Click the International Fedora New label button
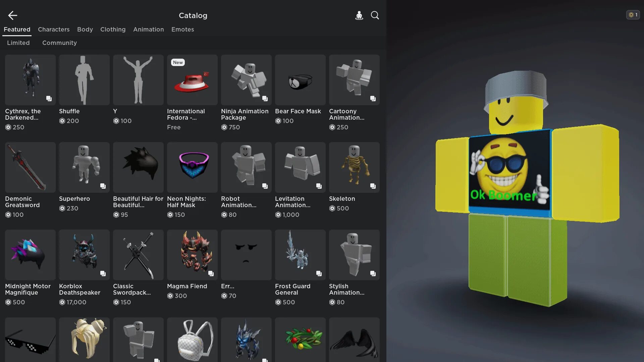This screenshot has width=644, height=362. pos(178,63)
